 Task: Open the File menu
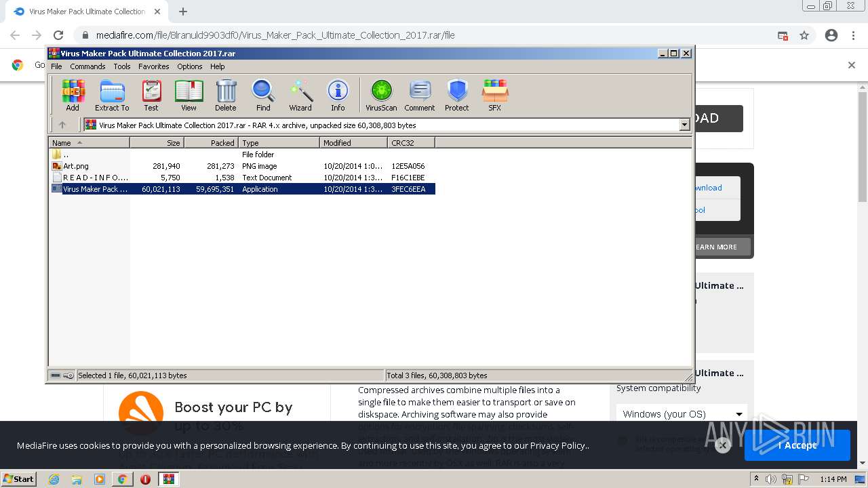[x=56, y=66]
